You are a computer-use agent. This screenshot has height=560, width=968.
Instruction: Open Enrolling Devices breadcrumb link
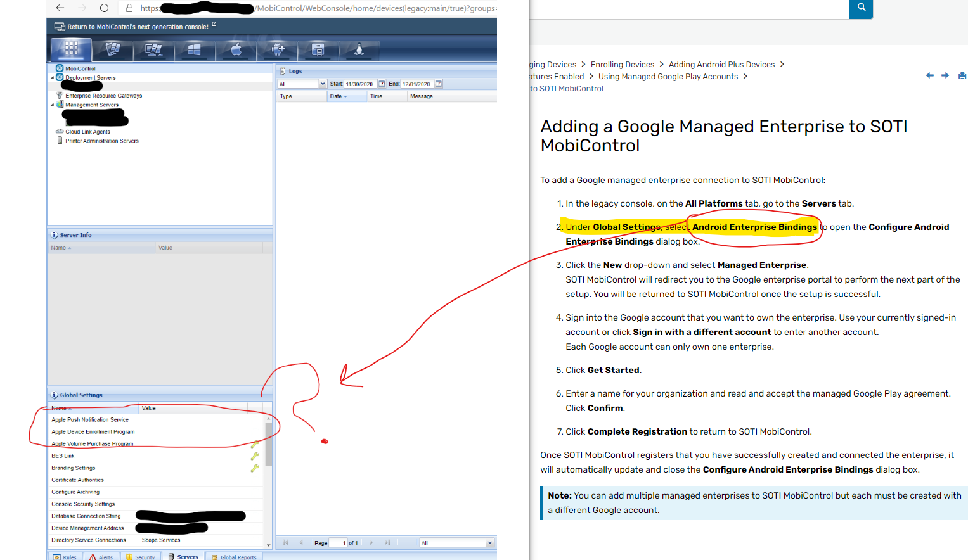coord(622,65)
